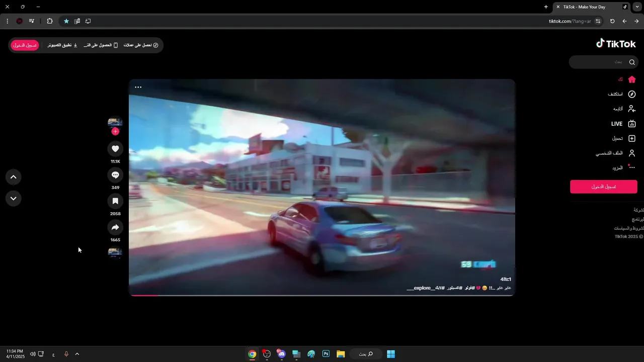The image size is (644, 362).
Task: Open Photoshop from the taskbar
Action: pyautogui.click(x=326, y=354)
